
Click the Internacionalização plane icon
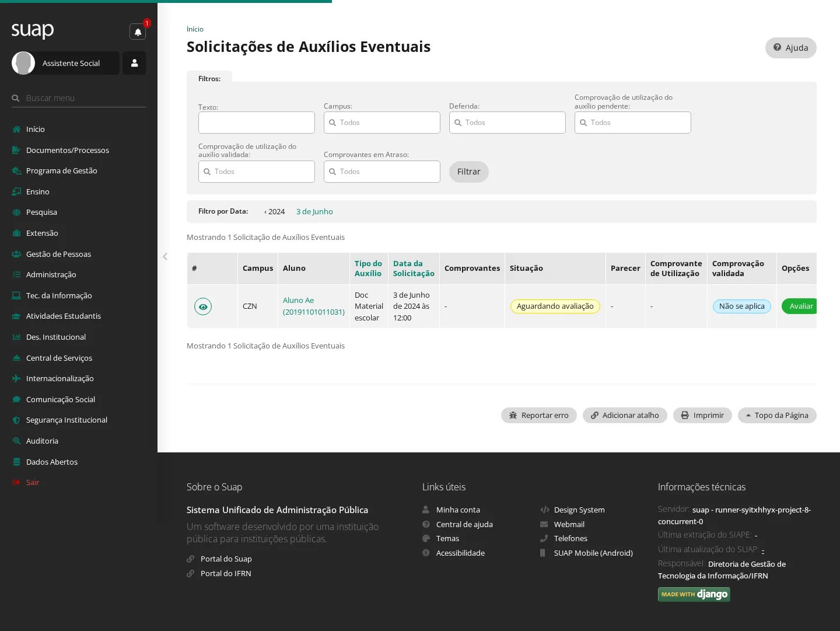[16, 378]
